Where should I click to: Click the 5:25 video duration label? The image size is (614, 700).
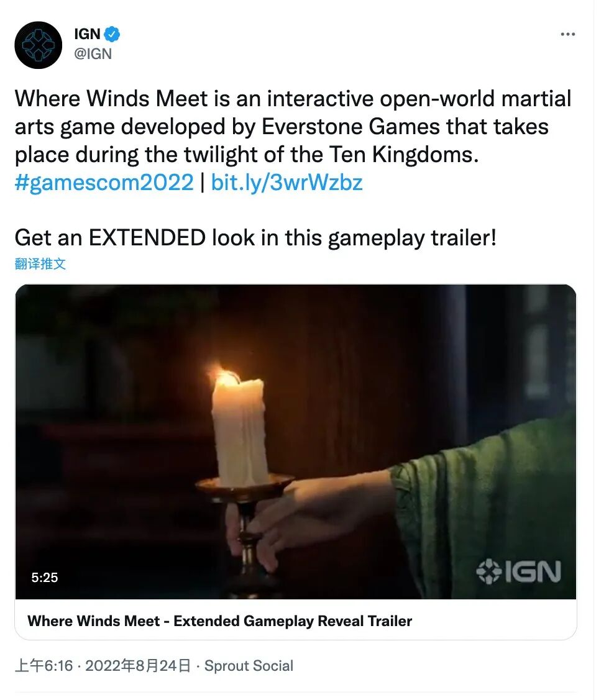[x=45, y=577]
